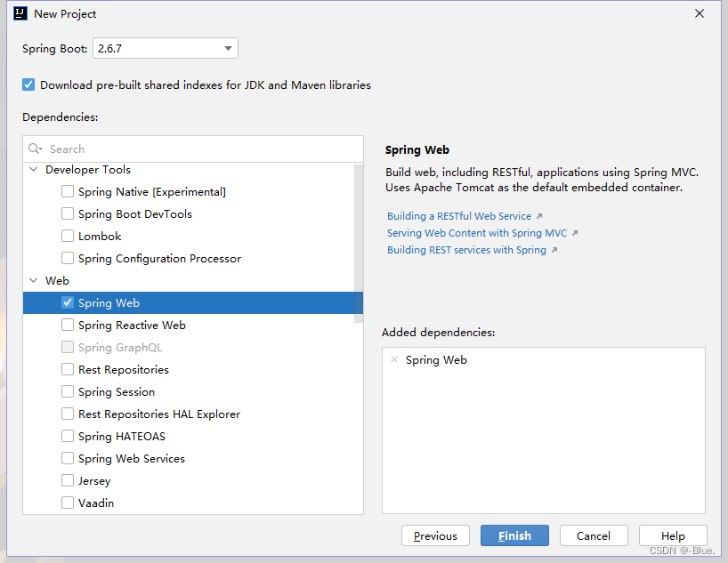728x563 pixels.
Task: Check the Spring Session checkbox
Action: coord(68,391)
